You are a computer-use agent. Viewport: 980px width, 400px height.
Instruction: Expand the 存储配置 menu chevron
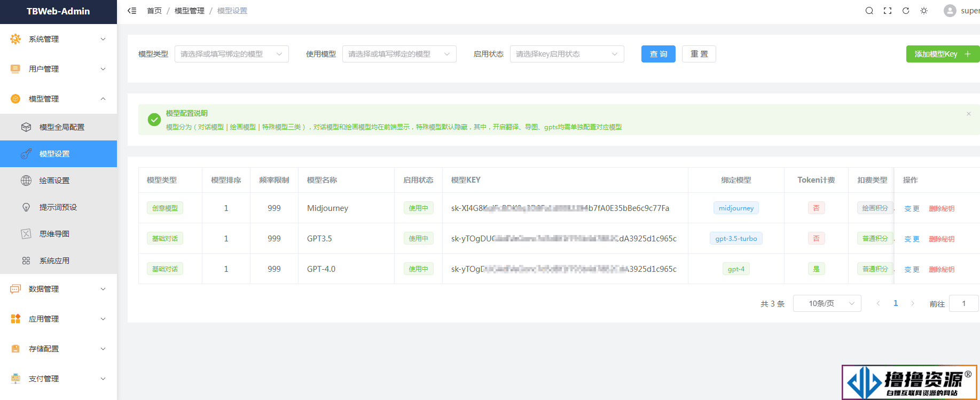[103, 349]
